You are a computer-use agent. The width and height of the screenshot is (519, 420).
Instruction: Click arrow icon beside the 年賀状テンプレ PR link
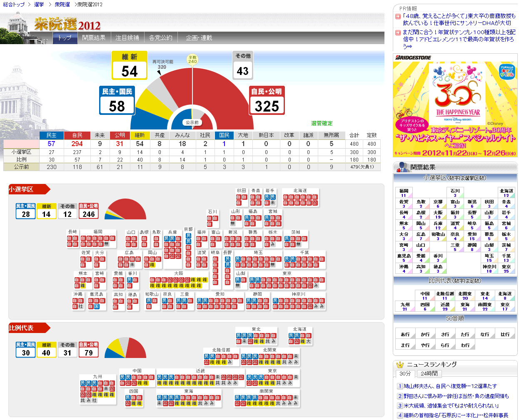[398, 32]
